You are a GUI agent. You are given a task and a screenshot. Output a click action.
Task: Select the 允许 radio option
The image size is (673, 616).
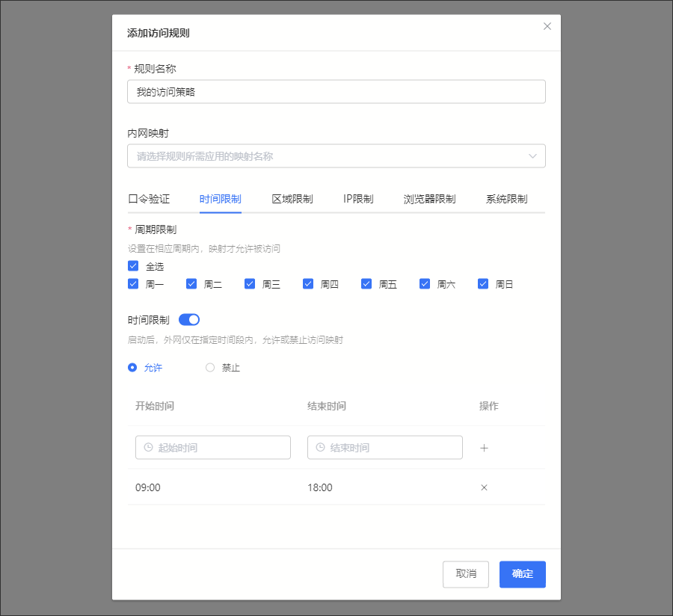(133, 368)
